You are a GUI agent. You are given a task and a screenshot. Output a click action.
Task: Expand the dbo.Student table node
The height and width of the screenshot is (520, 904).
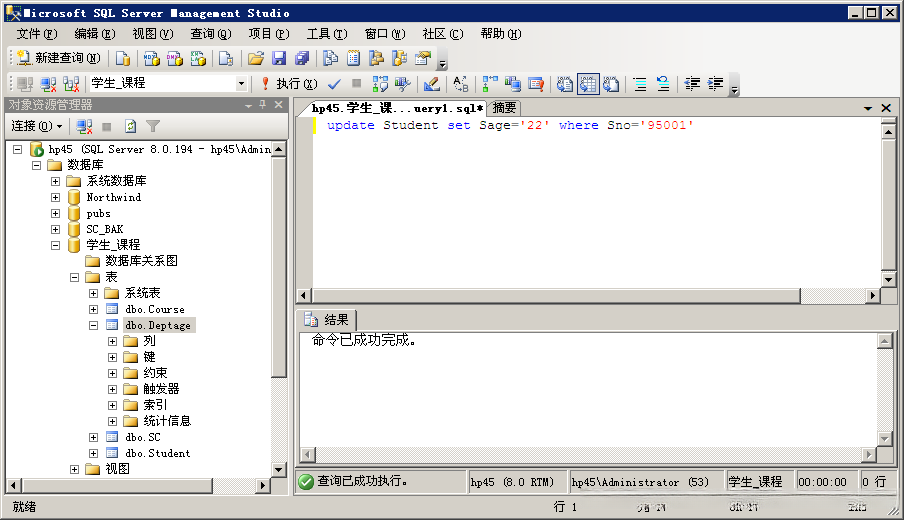[x=93, y=453]
